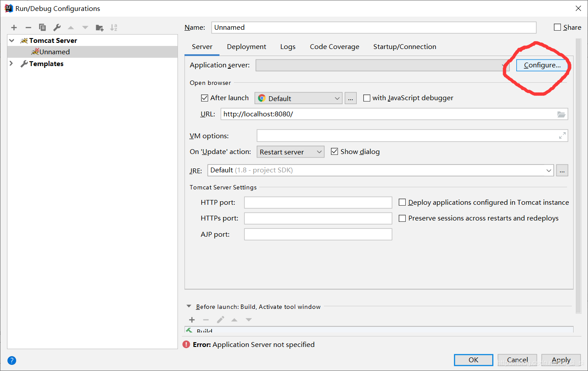The image size is (588, 371).
Task: Click the Configure... button
Action: point(542,65)
